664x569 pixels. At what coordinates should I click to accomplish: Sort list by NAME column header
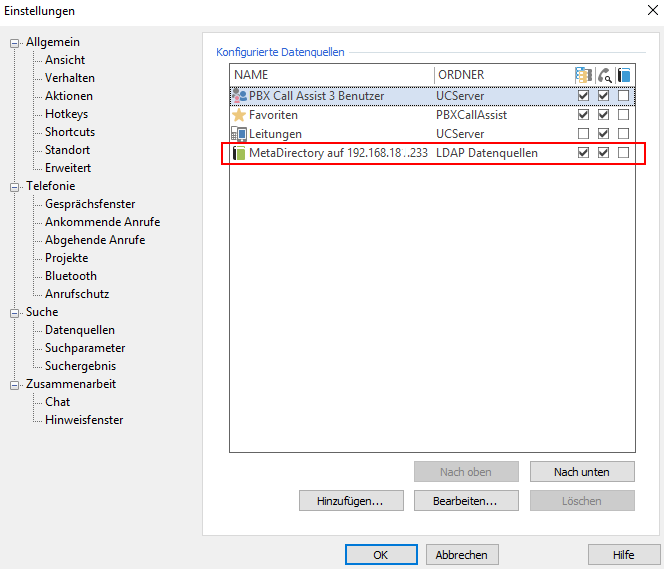tap(330, 75)
